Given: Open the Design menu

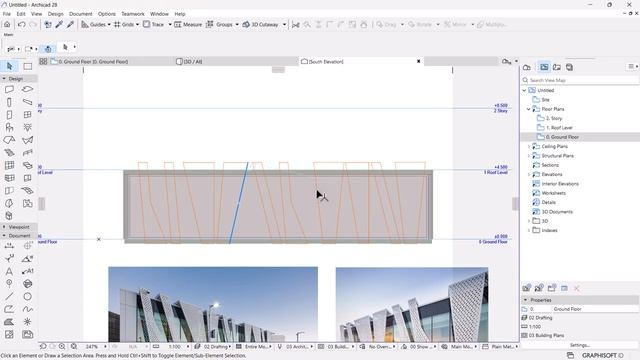Looking at the screenshot, I should pyautogui.click(x=56, y=14).
